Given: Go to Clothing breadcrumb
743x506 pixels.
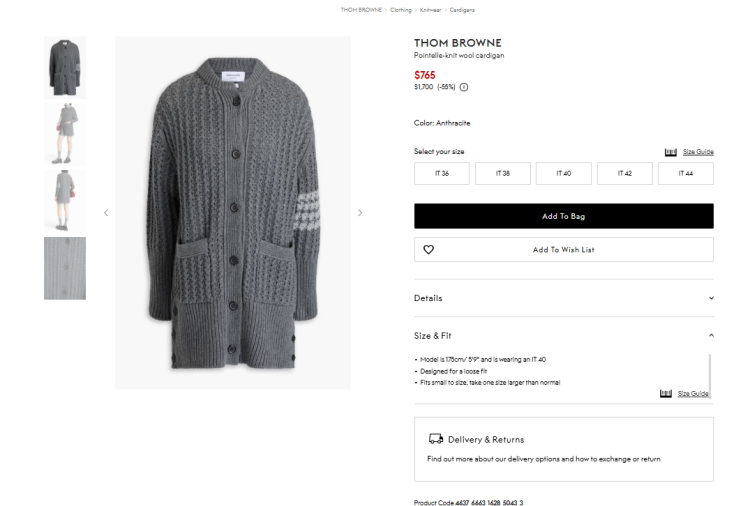Looking at the screenshot, I should coord(401,9).
